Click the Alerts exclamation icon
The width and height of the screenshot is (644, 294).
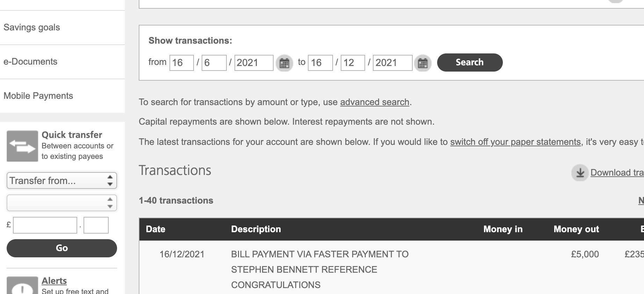(22, 286)
